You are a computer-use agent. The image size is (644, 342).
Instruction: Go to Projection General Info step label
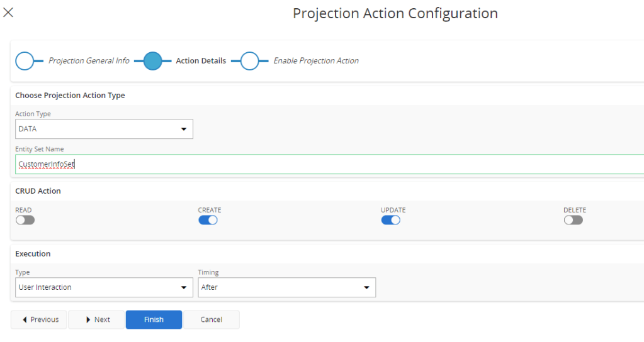click(x=89, y=61)
